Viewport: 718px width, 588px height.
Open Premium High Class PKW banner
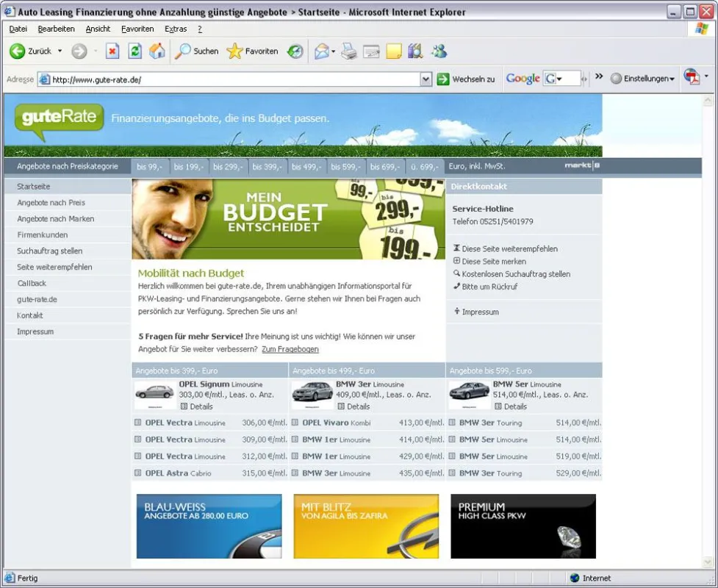pos(523,526)
